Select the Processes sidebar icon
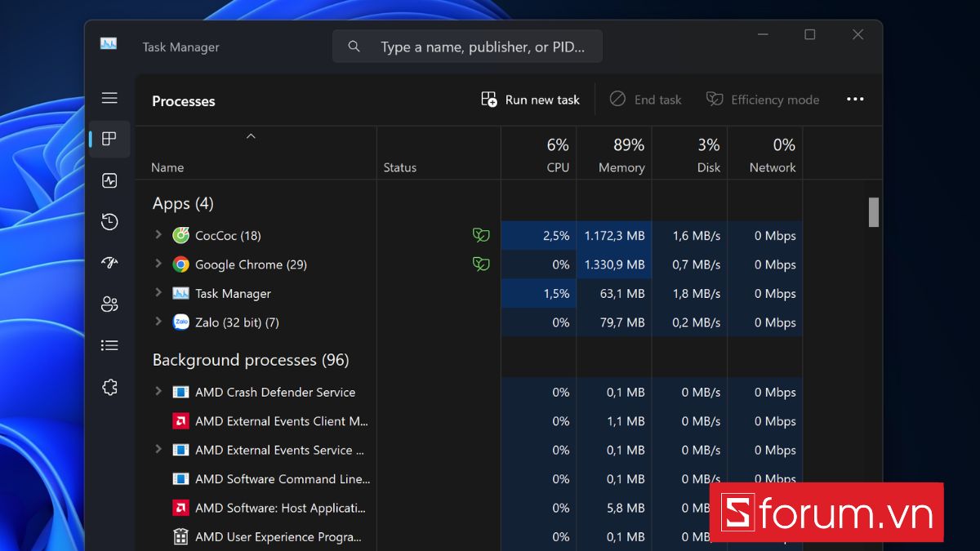 pyautogui.click(x=109, y=139)
